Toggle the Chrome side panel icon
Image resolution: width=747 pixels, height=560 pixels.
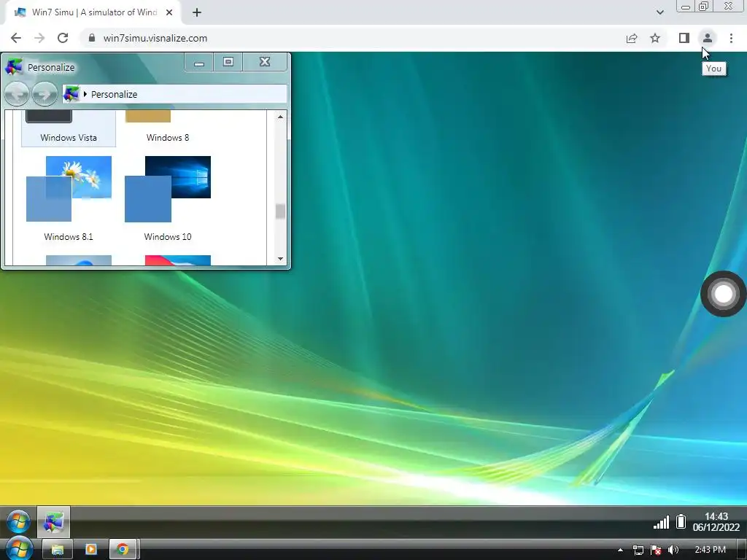(x=684, y=38)
